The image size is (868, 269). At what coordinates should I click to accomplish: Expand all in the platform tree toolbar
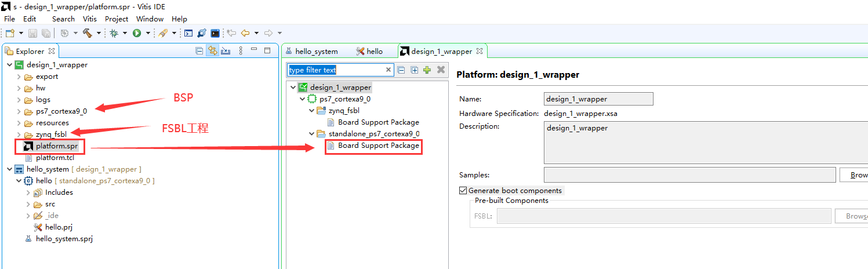click(x=414, y=70)
